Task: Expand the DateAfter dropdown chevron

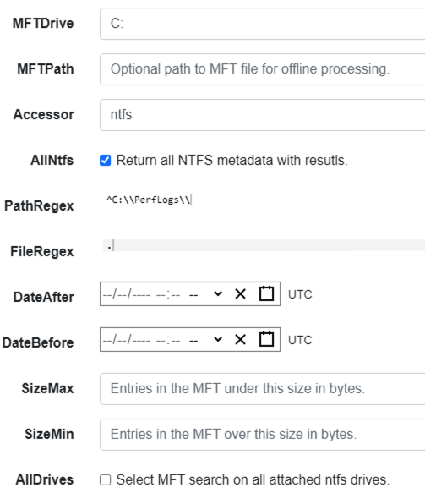Action: (218, 293)
